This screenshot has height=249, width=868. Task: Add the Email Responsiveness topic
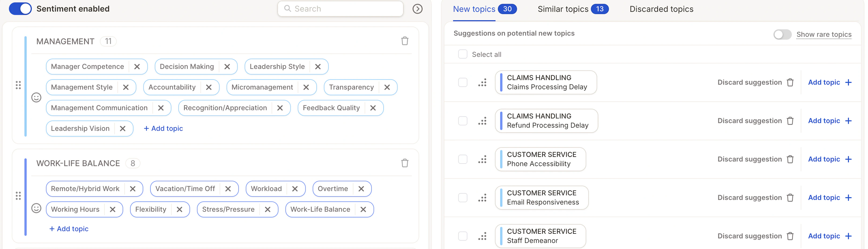[x=830, y=198]
